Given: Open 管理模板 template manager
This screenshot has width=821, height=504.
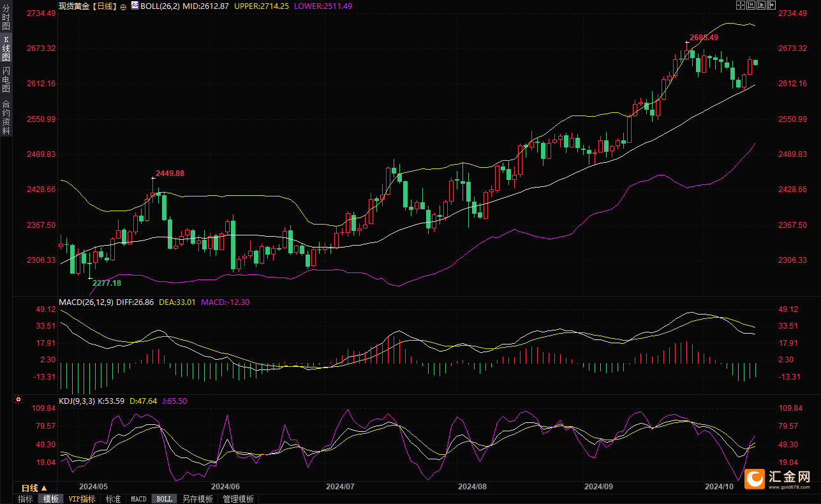Looking at the screenshot, I should [238, 499].
